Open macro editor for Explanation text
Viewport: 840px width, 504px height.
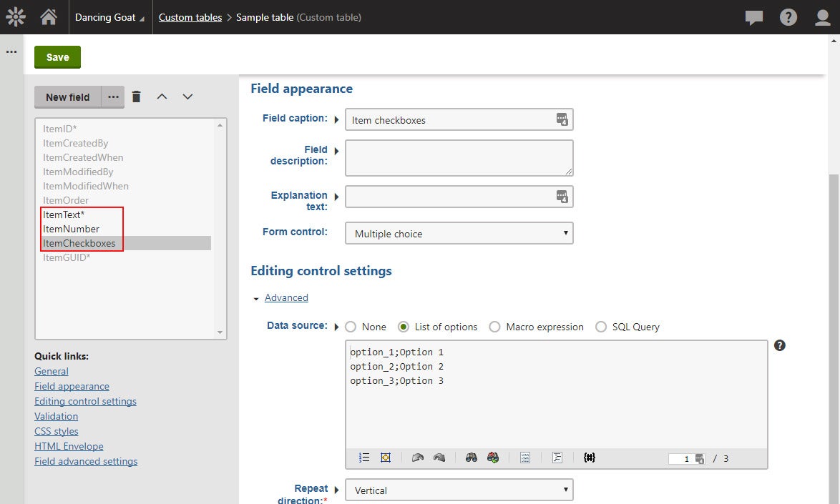tap(562, 197)
